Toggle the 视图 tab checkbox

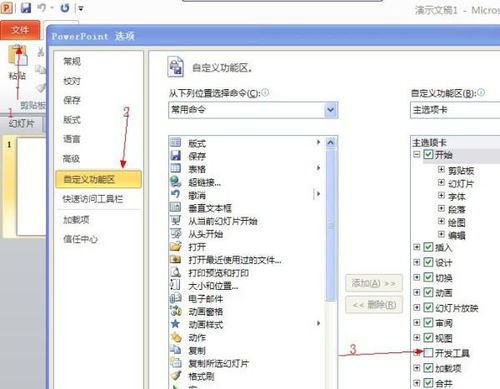(428, 338)
